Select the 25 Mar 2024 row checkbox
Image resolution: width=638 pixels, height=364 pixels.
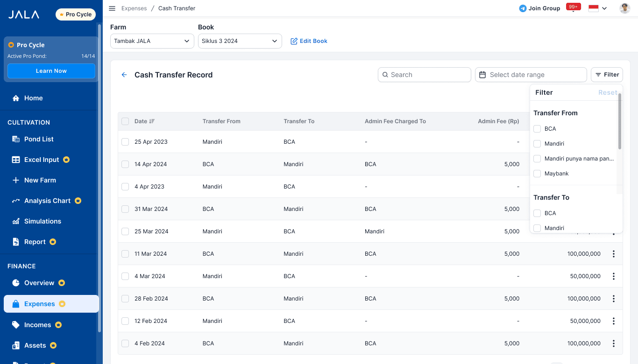(x=125, y=231)
